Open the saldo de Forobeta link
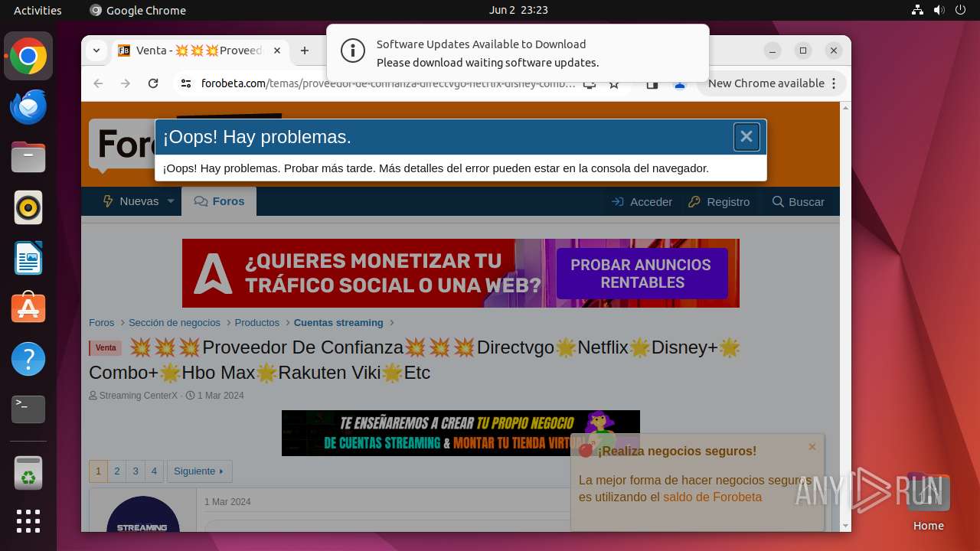Screen dimensions: 980x551 click(712, 497)
